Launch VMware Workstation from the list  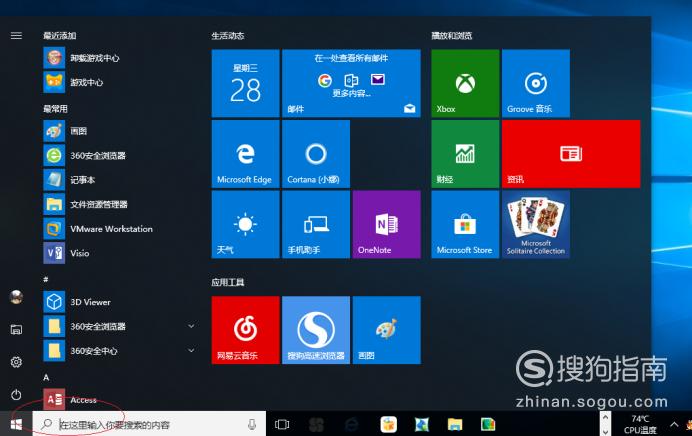pos(119,229)
